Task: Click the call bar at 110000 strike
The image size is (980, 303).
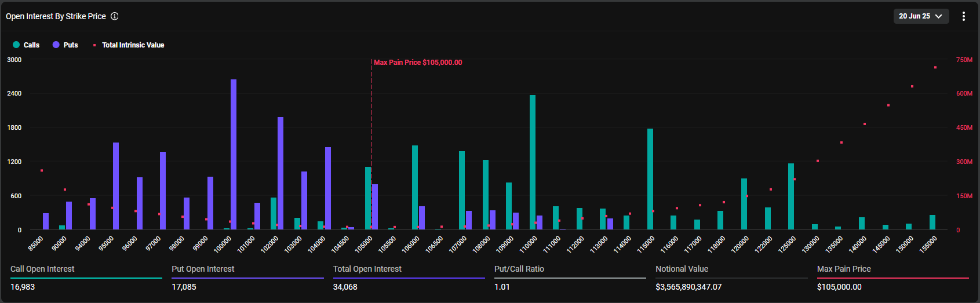Action: click(533, 162)
